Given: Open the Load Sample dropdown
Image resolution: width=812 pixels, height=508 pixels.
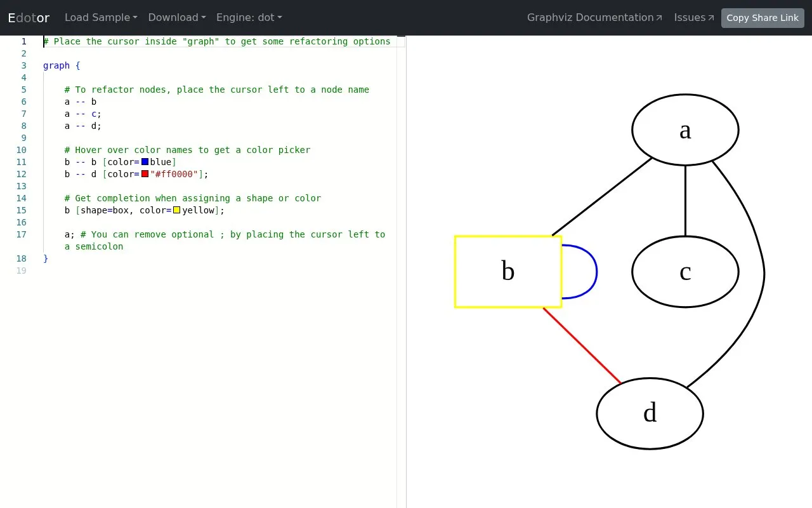Looking at the screenshot, I should click(x=101, y=18).
